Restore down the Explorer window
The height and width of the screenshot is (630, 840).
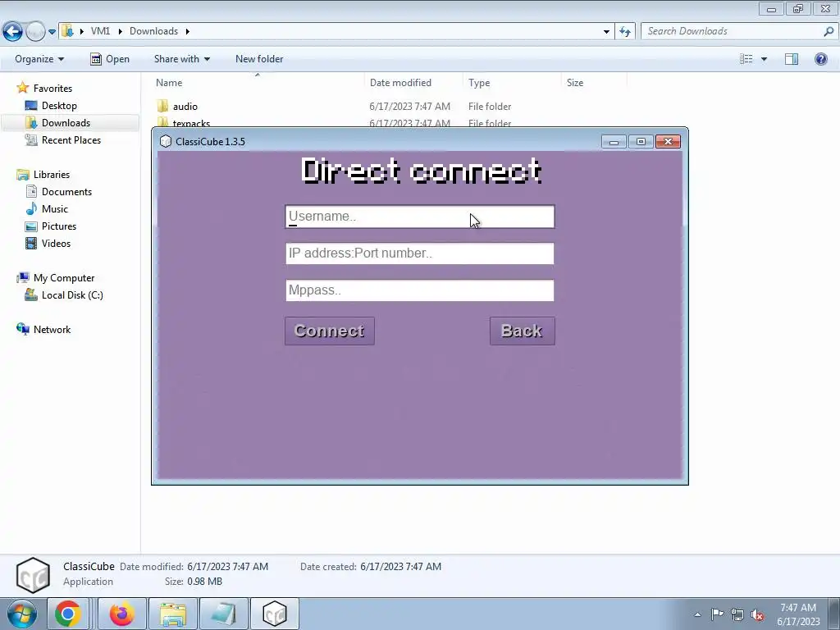pyautogui.click(x=798, y=8)
